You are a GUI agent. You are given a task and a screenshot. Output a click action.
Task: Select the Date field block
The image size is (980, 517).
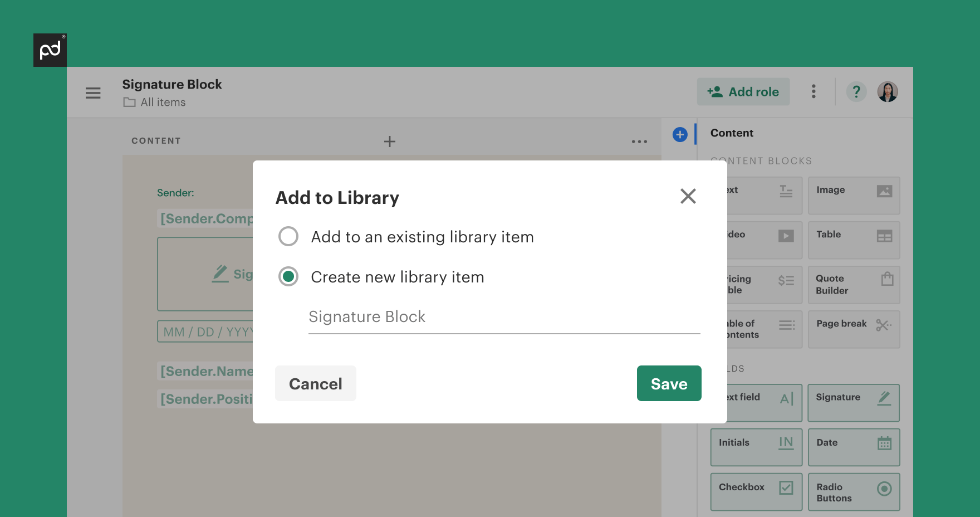pyautogui.click(x=854, y=447)
